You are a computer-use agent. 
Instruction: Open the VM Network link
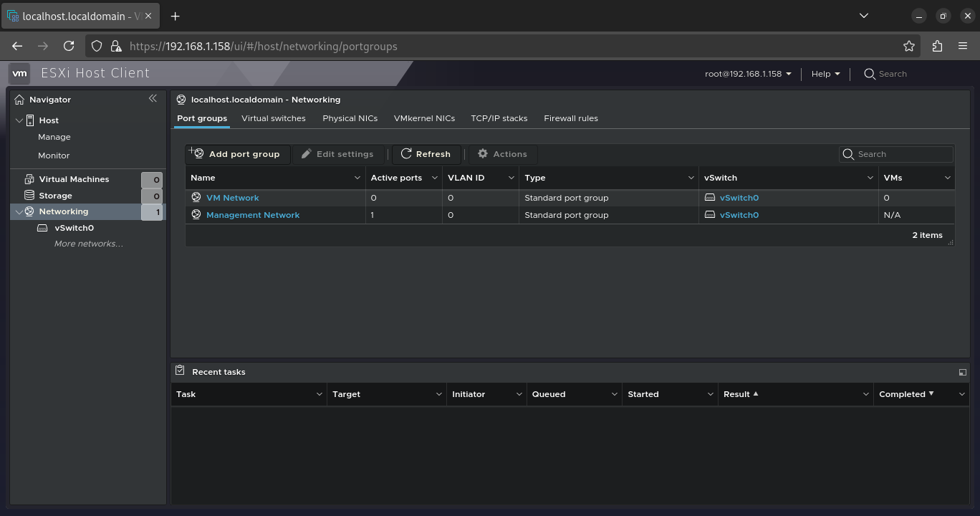[x=233, y=198]
